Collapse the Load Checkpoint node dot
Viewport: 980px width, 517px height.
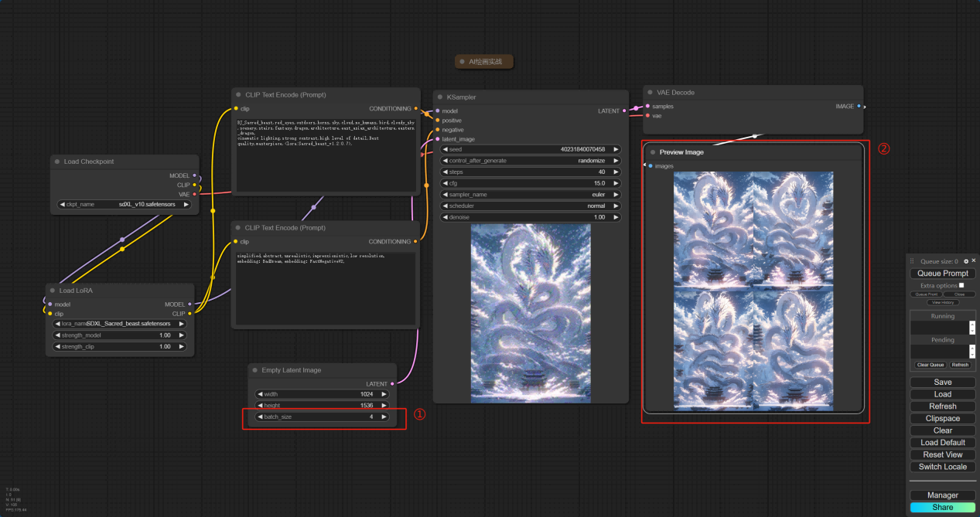click(x=57, y=162)
